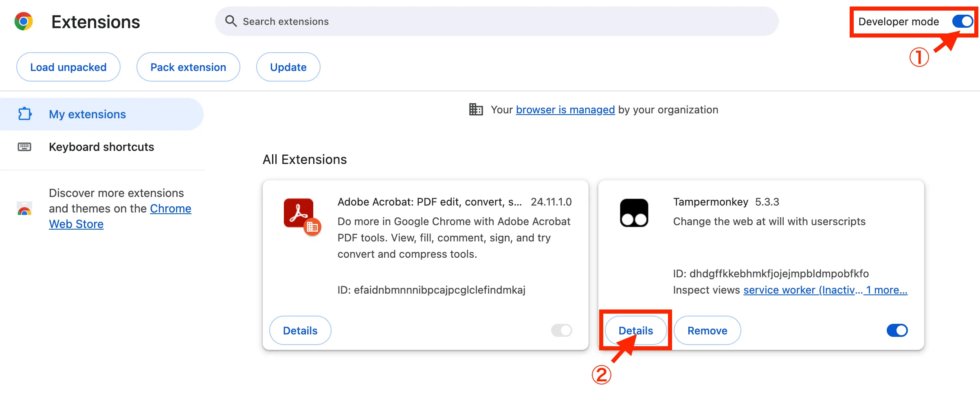The width and height of the screenshot is (980, 407).
Task: Open Details for Adobe Acrobat
Action: 300,330
